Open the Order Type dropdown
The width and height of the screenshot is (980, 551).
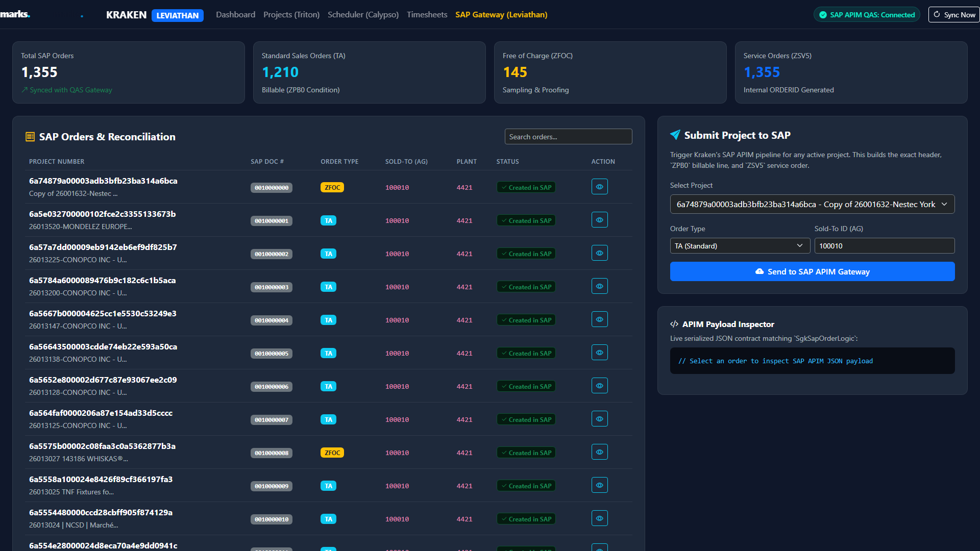740,246
